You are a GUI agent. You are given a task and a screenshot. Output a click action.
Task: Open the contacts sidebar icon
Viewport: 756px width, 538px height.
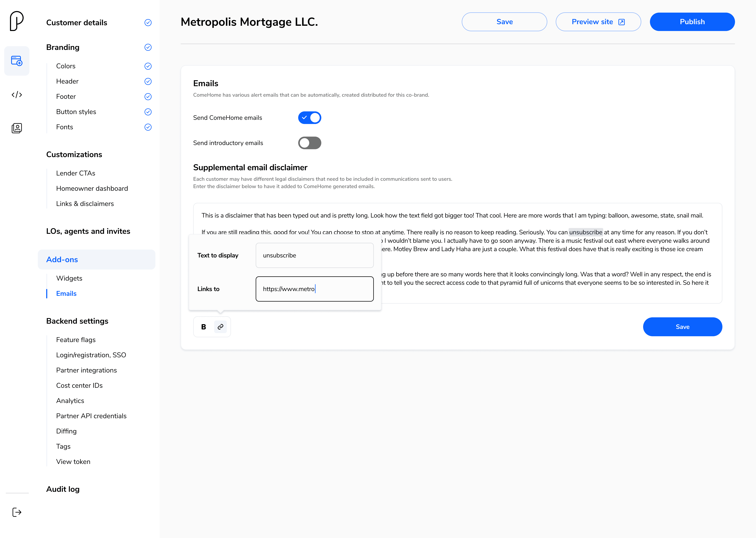pos(17,128)
